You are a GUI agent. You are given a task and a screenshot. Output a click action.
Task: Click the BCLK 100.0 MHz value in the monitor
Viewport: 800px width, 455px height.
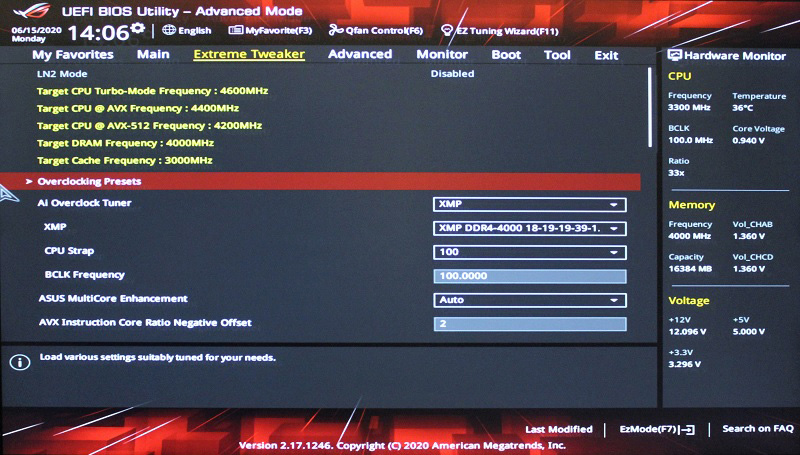(690, 140)
